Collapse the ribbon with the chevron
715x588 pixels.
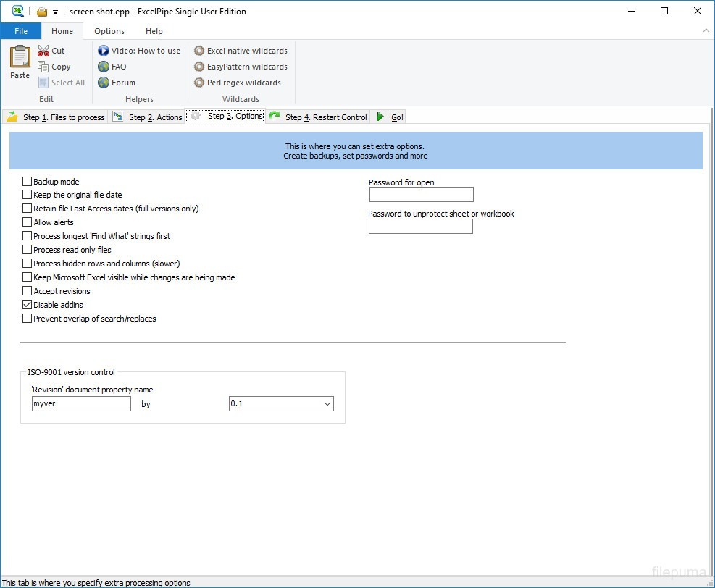[x=706, y=31]
